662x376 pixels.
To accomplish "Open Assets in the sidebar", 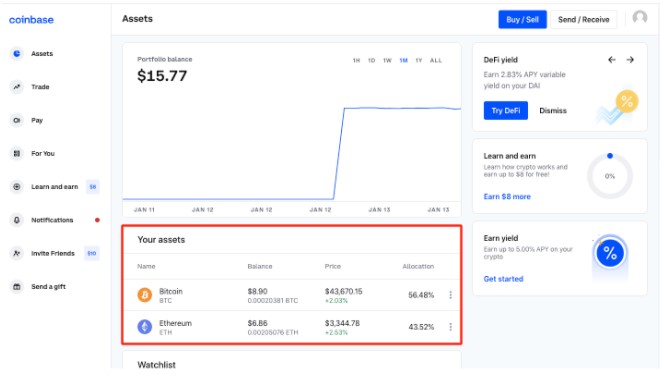I will coord(42,54).
